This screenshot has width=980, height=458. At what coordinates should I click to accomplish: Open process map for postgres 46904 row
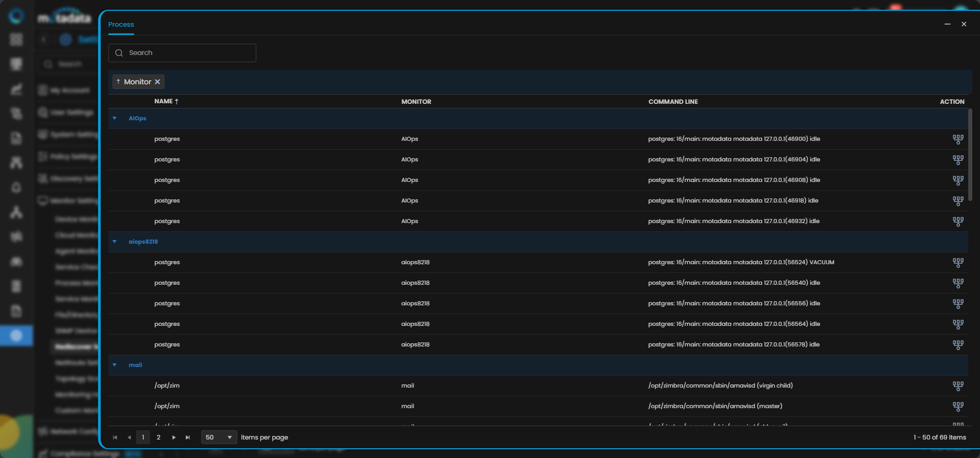[958, 159]
